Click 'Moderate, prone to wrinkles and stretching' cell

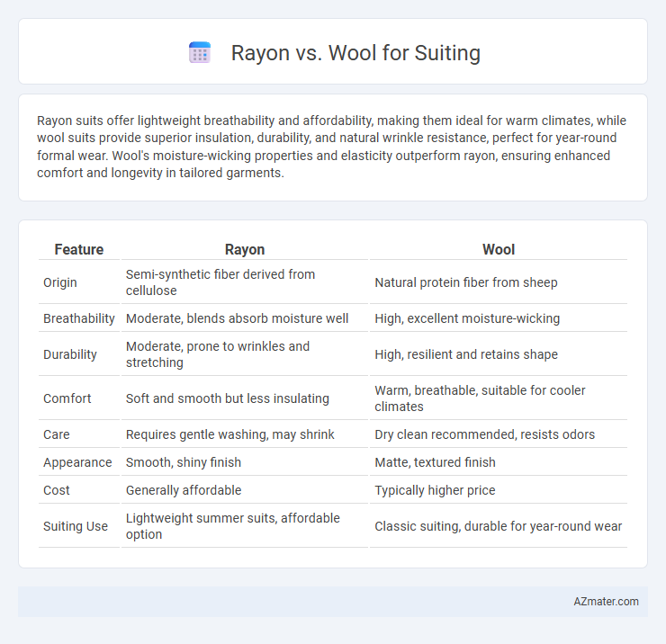(x=245, y=354)
